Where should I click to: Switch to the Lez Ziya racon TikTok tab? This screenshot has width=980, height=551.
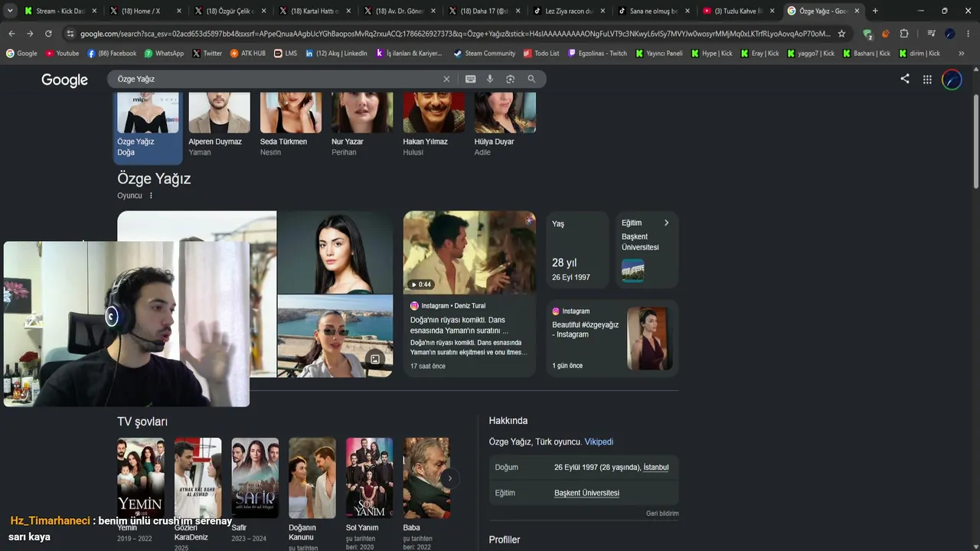(x=569, y=11)
